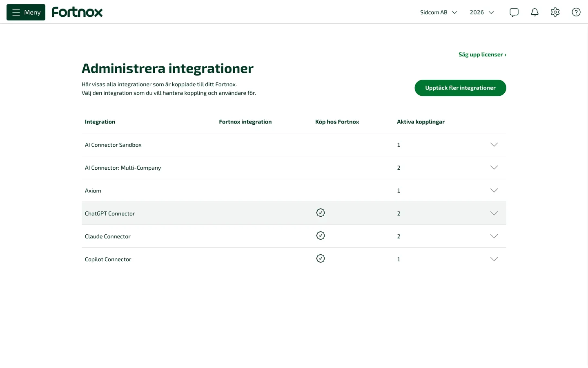
Task: Open the notifications bell
Action: click(535, 12)
